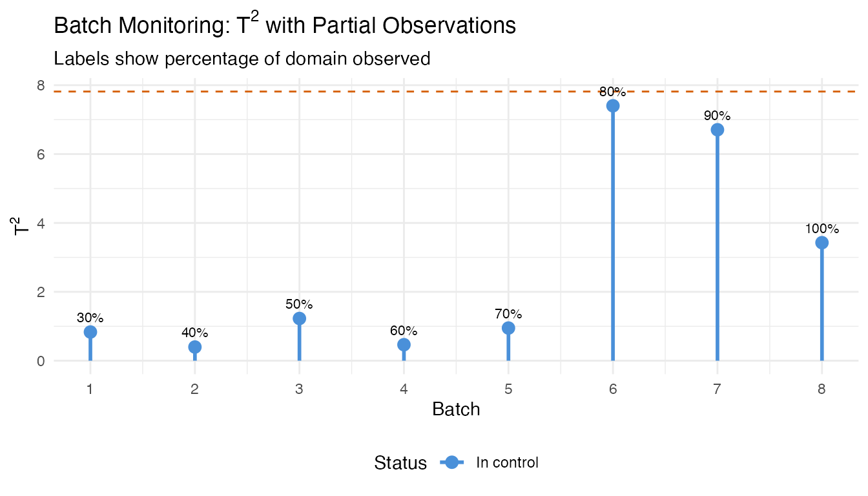Screen dimensions: 868x496
Task: Click the In control legend marker
Action: pos(451,462)
